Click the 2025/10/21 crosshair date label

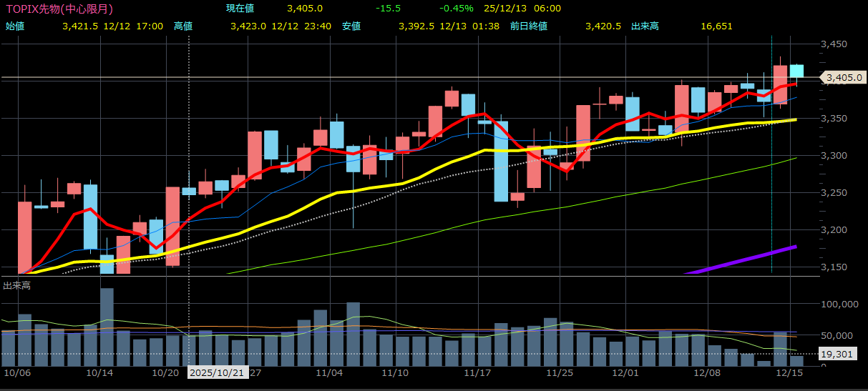pos(218,373)
